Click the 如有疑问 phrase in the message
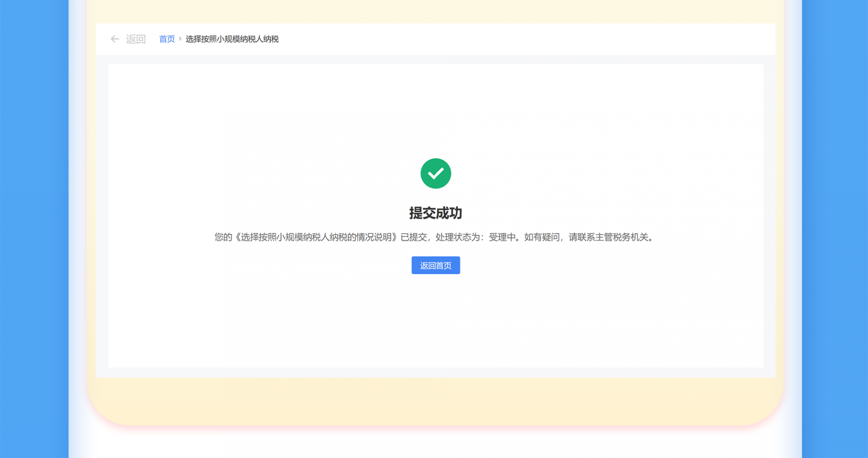 (542, 237)
